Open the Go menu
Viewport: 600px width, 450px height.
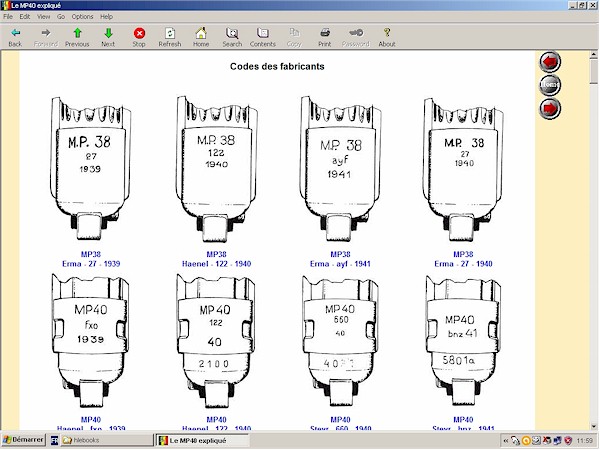pyautogui.click(x=61, y=16)
